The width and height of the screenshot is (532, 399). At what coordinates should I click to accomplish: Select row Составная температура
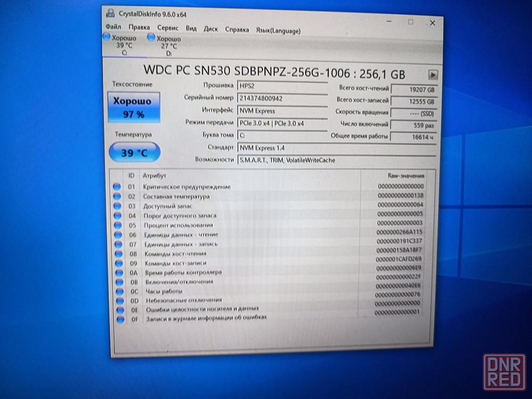tap(269, 196)
